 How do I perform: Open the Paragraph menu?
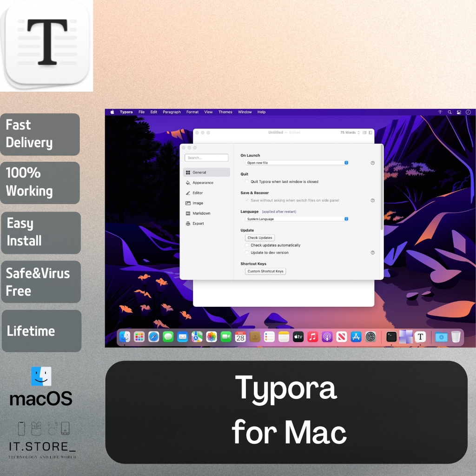[x=172, y=112]
